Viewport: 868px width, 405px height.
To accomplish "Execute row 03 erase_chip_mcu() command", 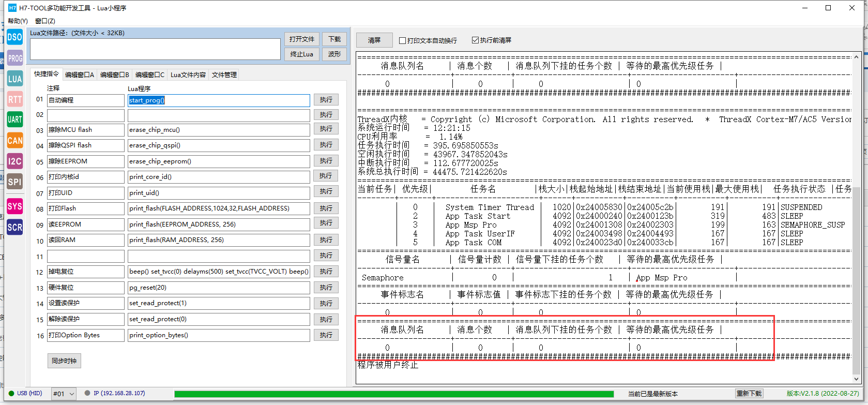I will [x=326, y=129].
